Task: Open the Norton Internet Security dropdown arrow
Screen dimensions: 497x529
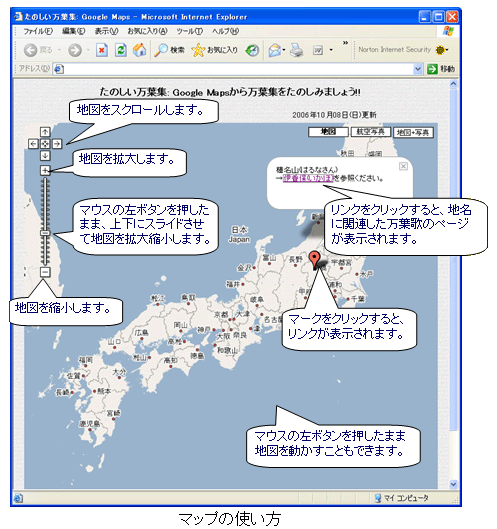Action: (x=447, y=50)
